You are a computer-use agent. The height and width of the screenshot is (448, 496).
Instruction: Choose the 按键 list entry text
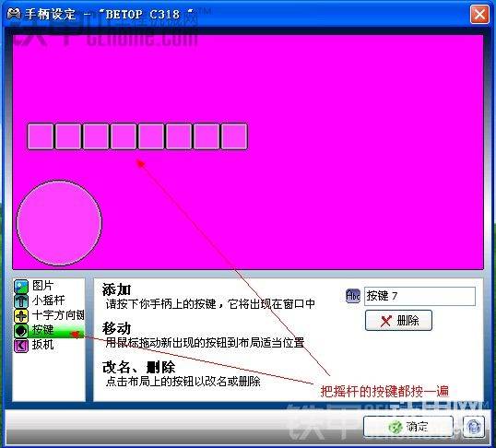pos(42,330)
